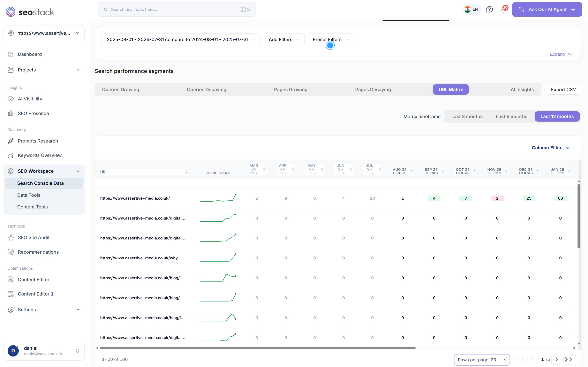Open the why-... URL row link

click(142, 258)
